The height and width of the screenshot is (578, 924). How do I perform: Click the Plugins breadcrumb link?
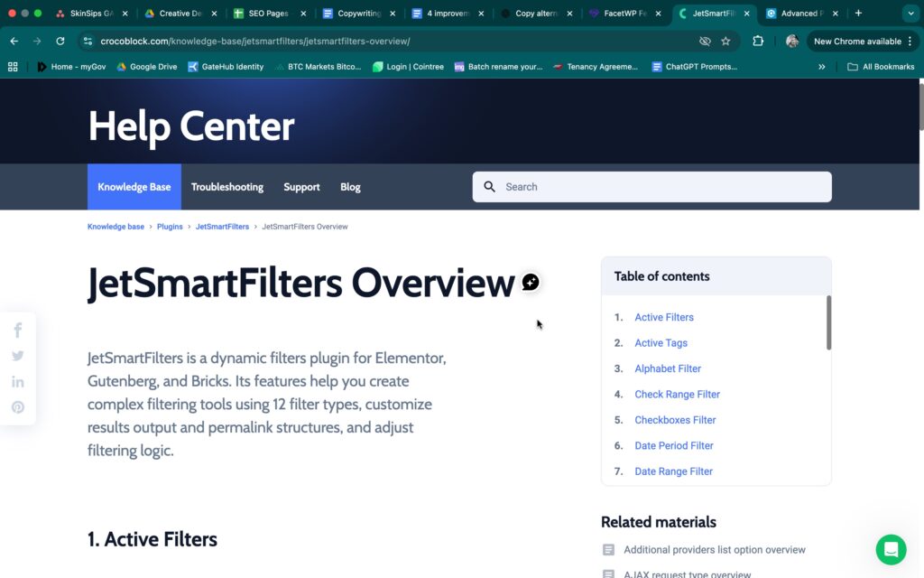coord(170,227)
